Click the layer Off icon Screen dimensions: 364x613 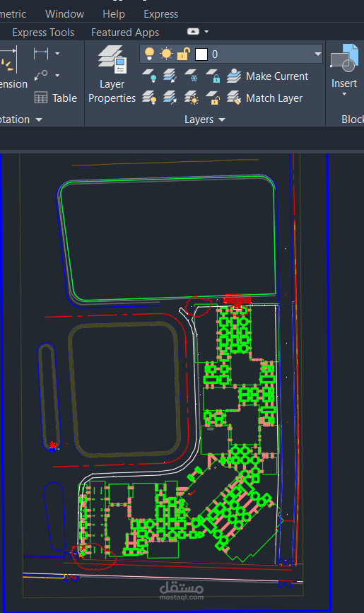pyautogui.click(x=149, y=76)
